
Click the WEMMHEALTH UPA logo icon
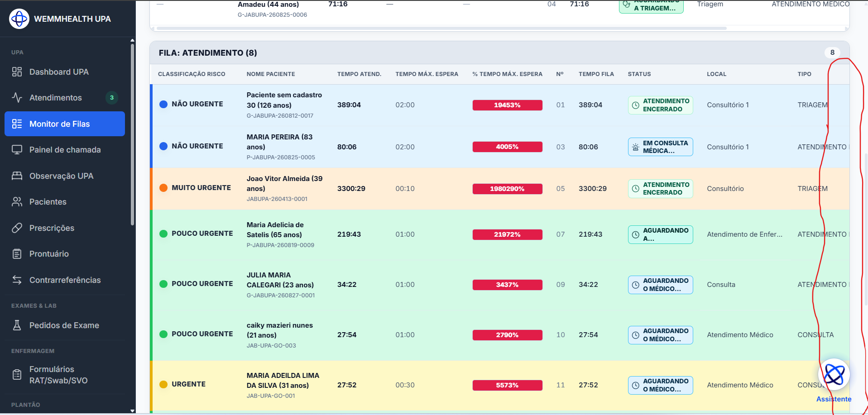tap(19, 19)
